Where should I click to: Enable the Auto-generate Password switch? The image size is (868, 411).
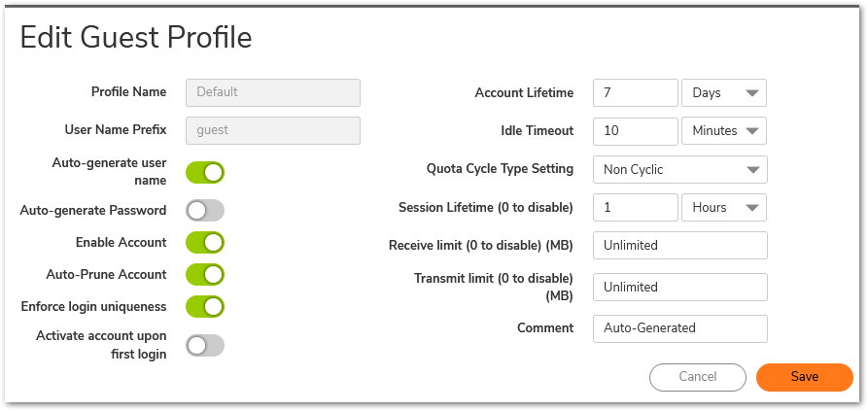(x=205, y=210)
